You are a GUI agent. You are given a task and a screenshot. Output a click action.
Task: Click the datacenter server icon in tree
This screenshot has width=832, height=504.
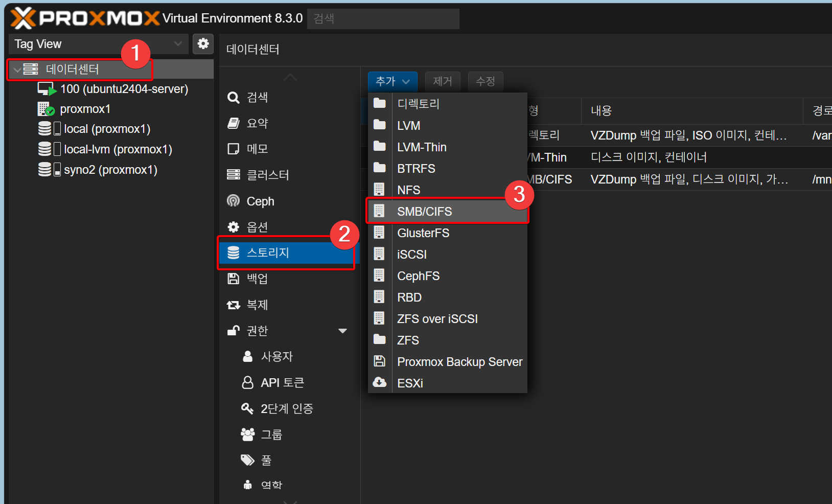(31, 69)
